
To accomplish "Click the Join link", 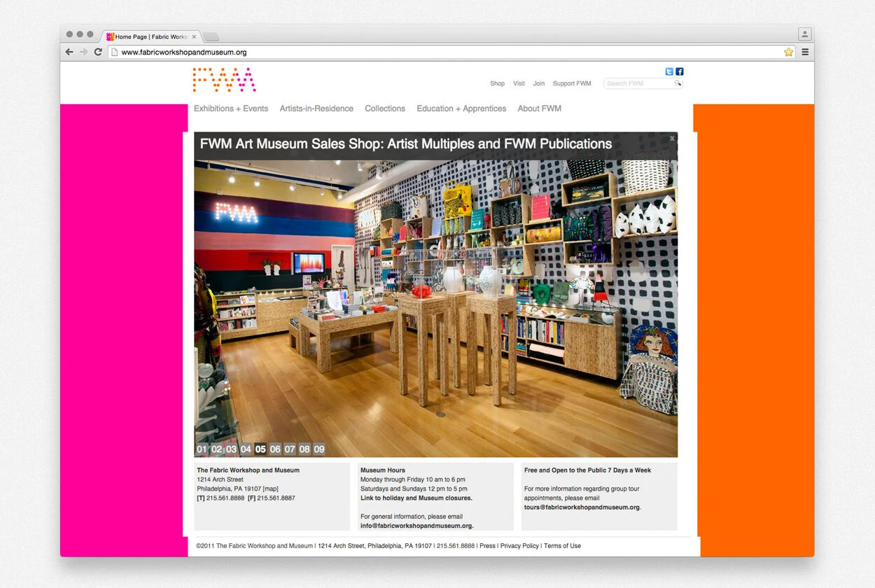I will click(x=538, y=83).
